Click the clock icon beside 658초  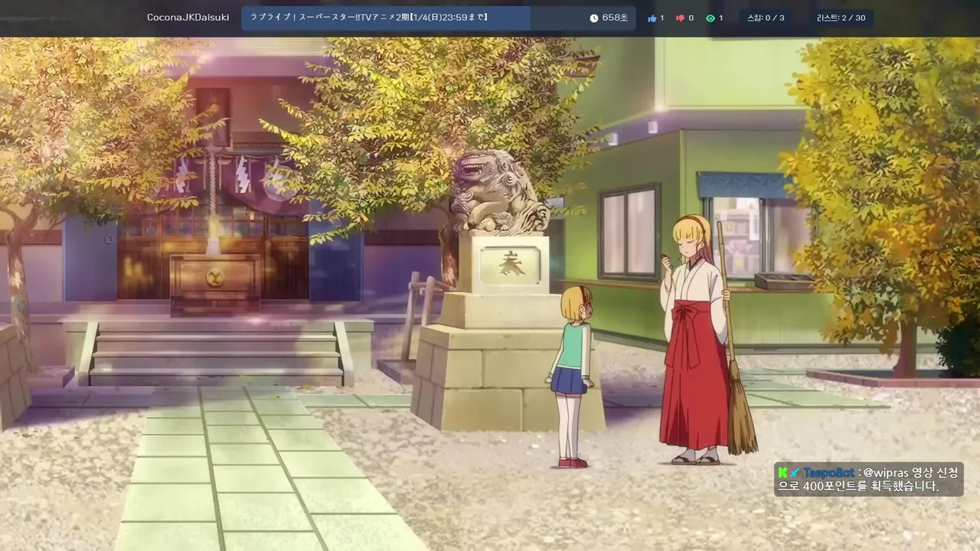pyautogui.click(x=594, y=18)
